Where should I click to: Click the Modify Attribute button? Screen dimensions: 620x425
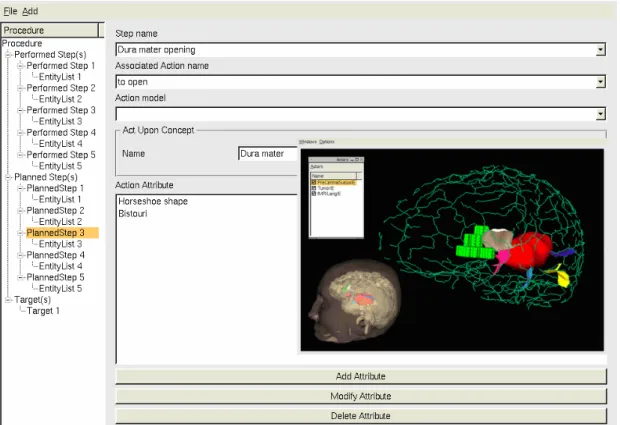[361, 396]
